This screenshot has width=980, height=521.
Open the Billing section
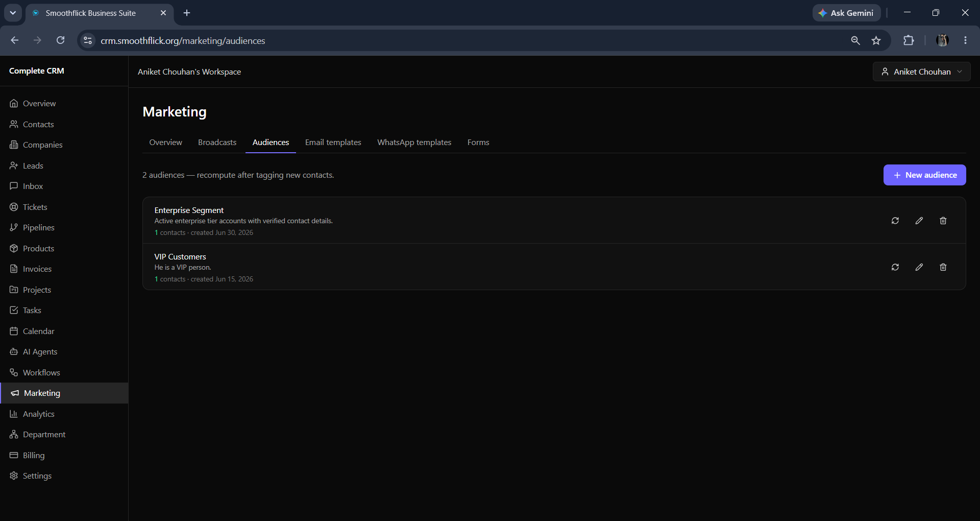coord(64,455)
